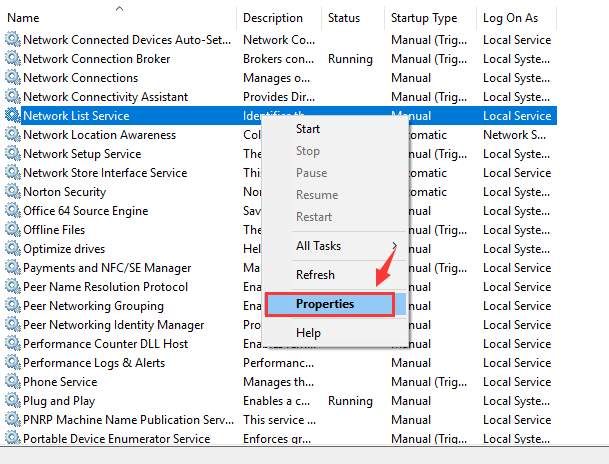This screenshot has height=464, width=609.
Task: Select the Plug and Play service gear icon
Action: 12,401
